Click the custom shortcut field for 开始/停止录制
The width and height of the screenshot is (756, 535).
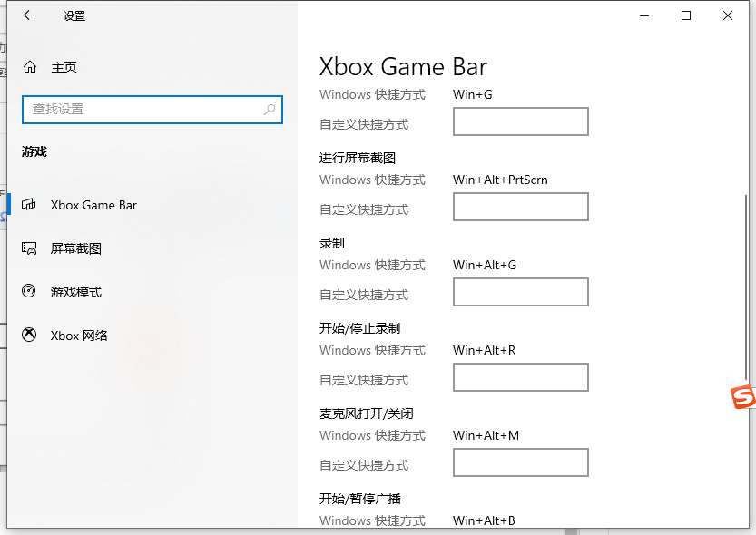point(520,377)
